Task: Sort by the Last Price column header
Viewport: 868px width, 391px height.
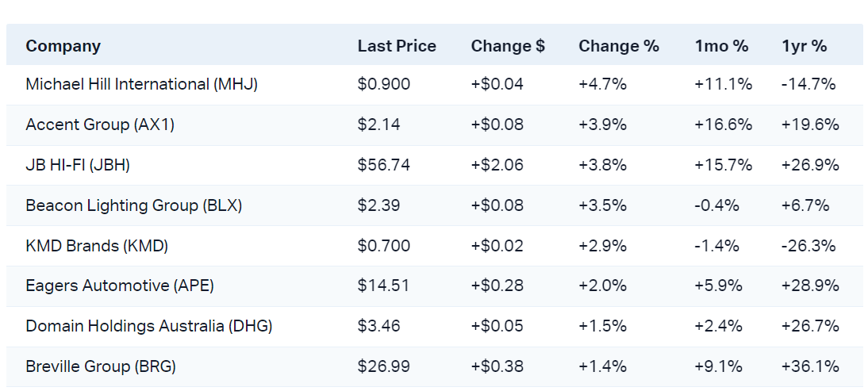Action: coord(397,46)
